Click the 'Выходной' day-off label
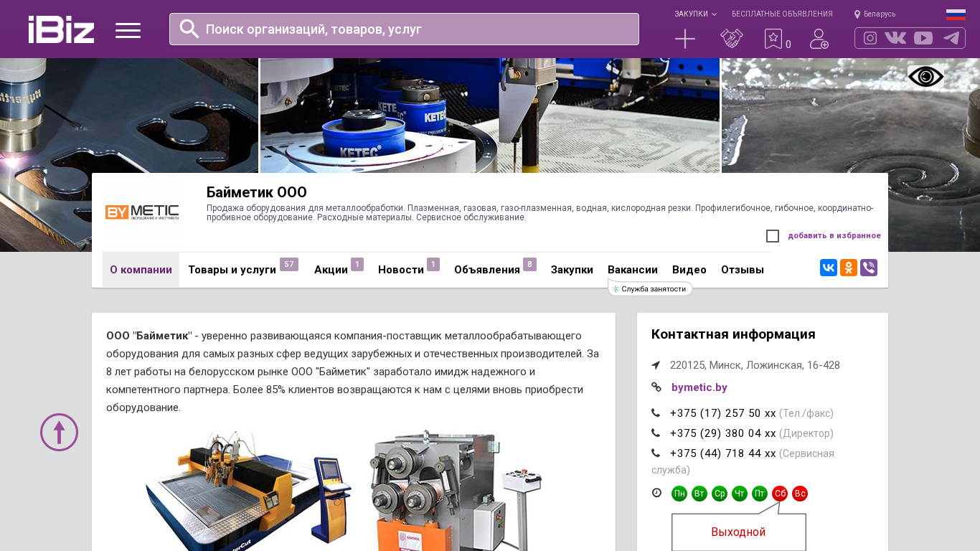Viewport: 980px width, 551px height. [x=738, y=532]
